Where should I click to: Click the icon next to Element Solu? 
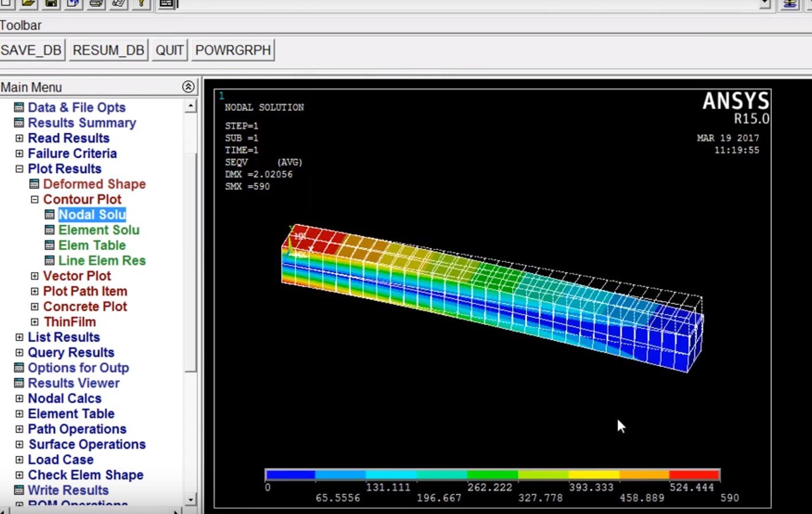[x=50, y=230]
